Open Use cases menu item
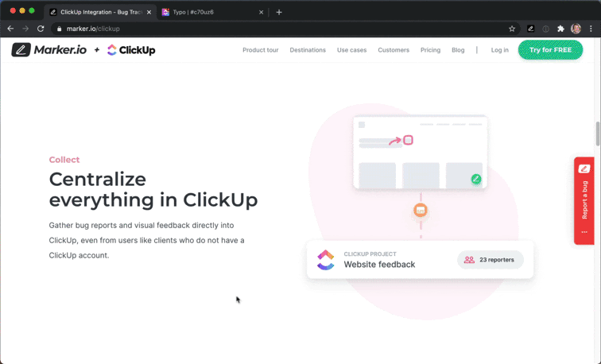 click(351, 50)
